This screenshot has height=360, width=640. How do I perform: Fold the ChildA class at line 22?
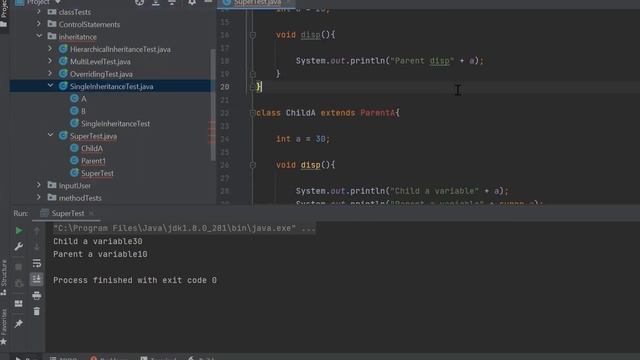tap(253, 113)
